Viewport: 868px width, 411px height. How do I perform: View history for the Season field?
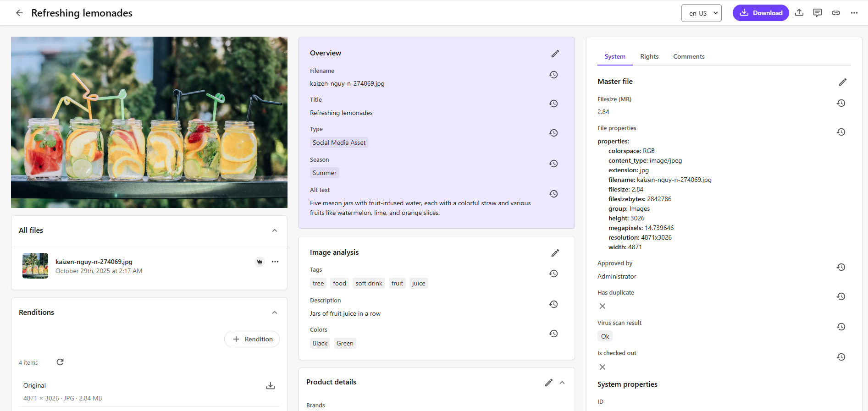pos(553,164)
